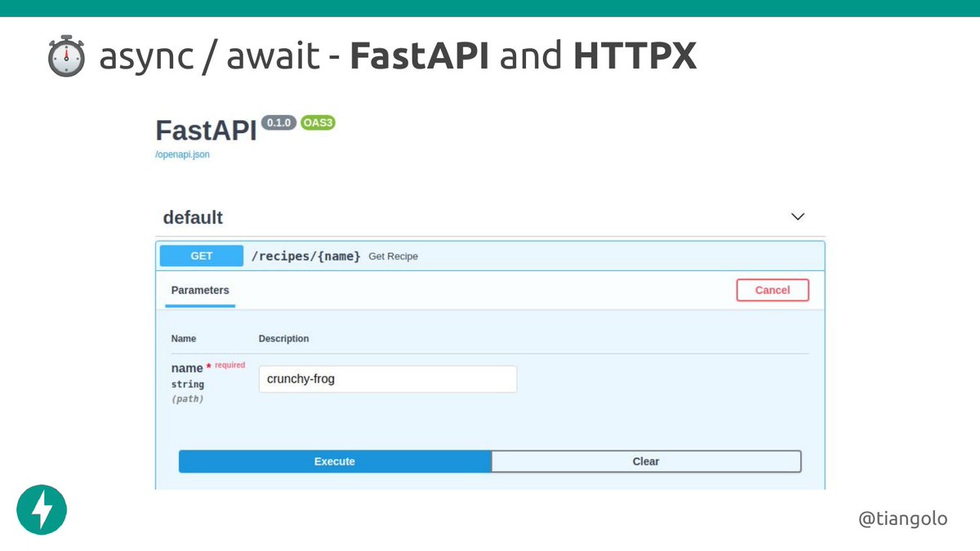Click the stopwatch icon in the slide title
Viewport: 980px width, 551px height.
[x=65, y=56]
